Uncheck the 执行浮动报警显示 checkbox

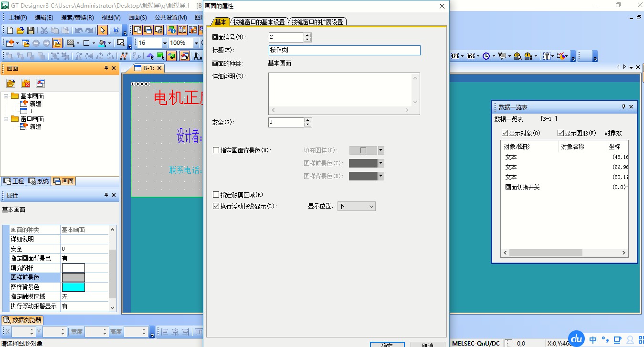point(216,206)
